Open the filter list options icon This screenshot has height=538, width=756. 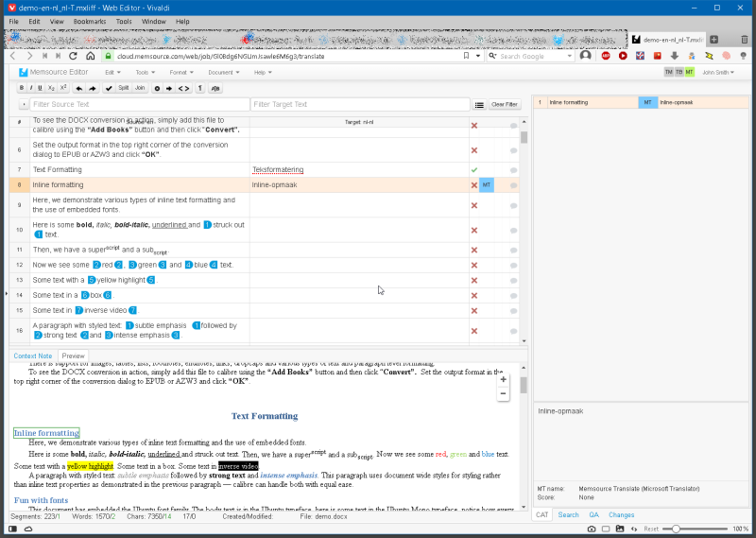tap(479, 105)
